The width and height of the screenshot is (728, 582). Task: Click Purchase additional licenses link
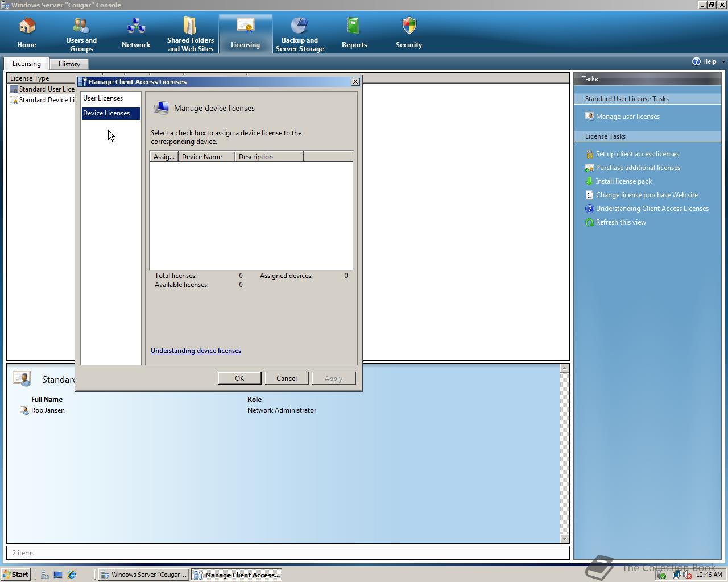click(638, 168)
